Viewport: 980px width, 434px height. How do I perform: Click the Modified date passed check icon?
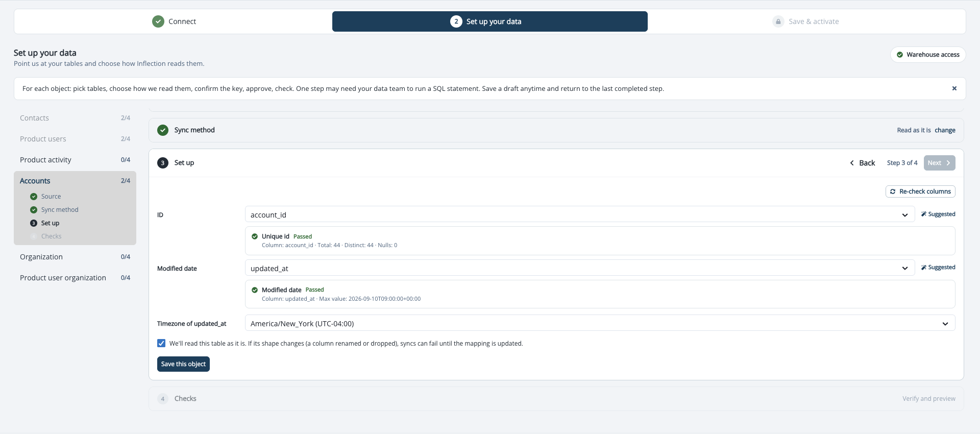pos(255,290)
